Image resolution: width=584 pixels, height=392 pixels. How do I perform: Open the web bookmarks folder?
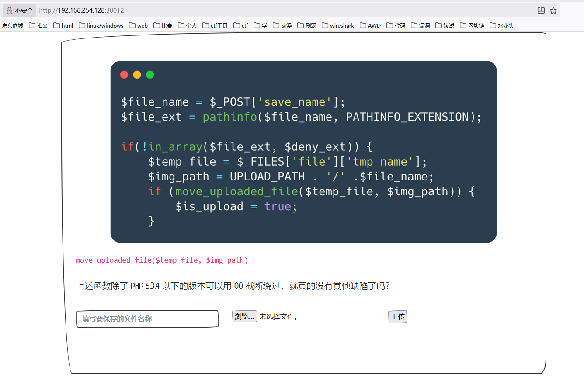tap(139, 26)
